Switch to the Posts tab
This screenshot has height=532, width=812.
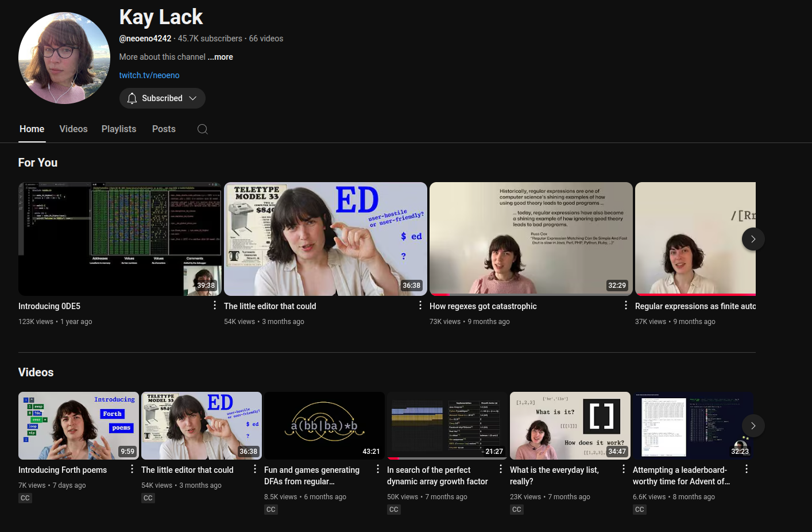coord(164,129)
